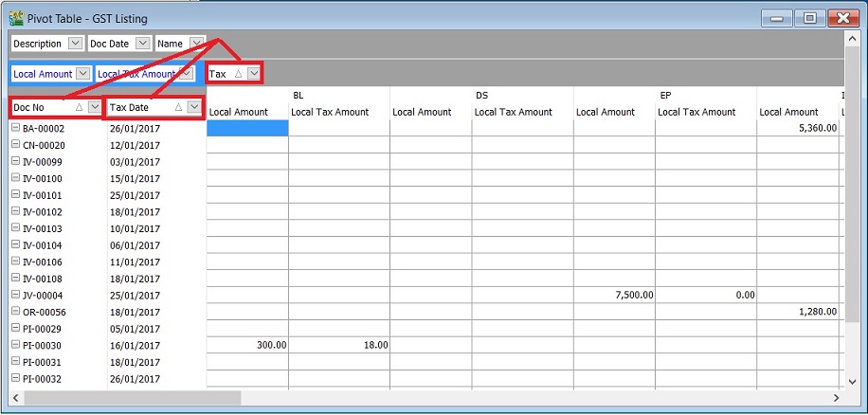The image size is (868, 415).
Task: Select the BL column group header
Action: [298, 96]
